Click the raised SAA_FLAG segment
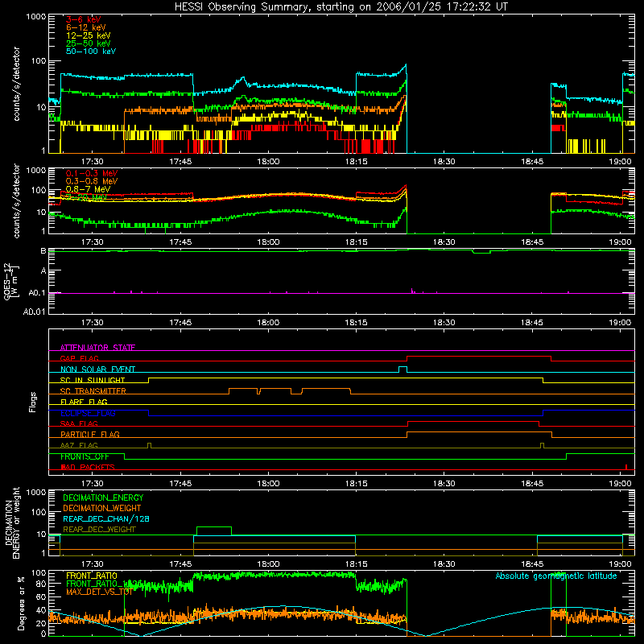644x644 pixels. tap(473, 422)
